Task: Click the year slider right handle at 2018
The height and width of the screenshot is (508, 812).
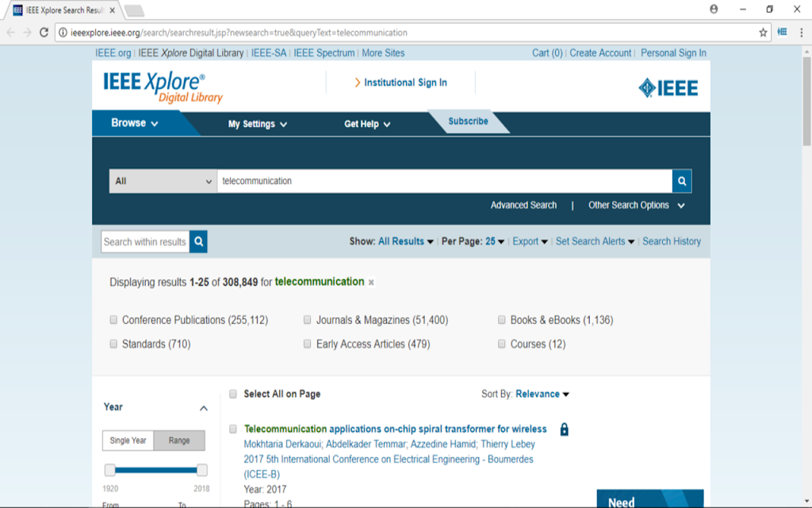Action: click(202, 470)
